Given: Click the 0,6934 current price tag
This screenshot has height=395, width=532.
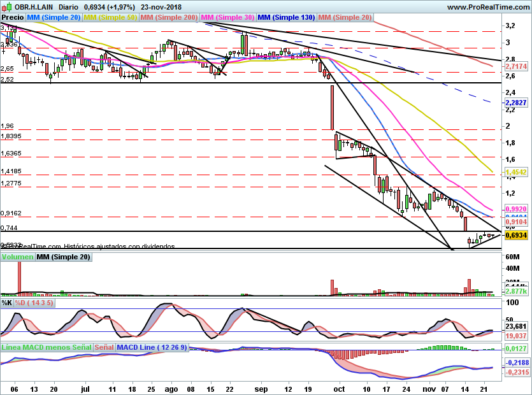Looking at the screenshot, I should [x=515, y=236].
